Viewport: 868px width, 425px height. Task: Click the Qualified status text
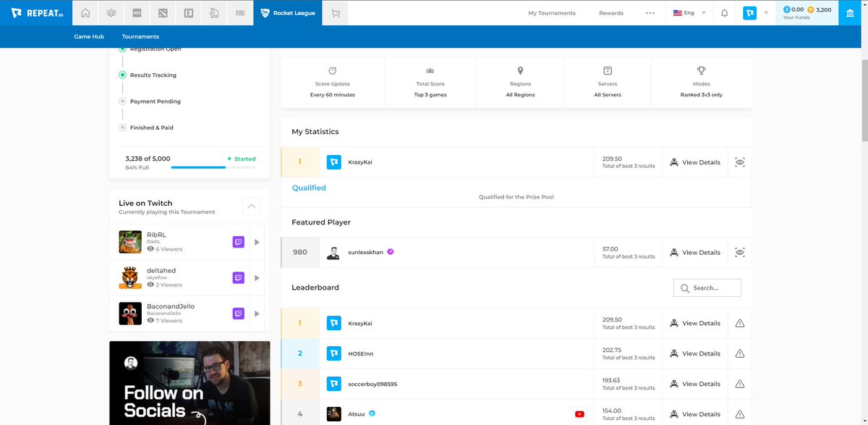[x=309, y=188]
